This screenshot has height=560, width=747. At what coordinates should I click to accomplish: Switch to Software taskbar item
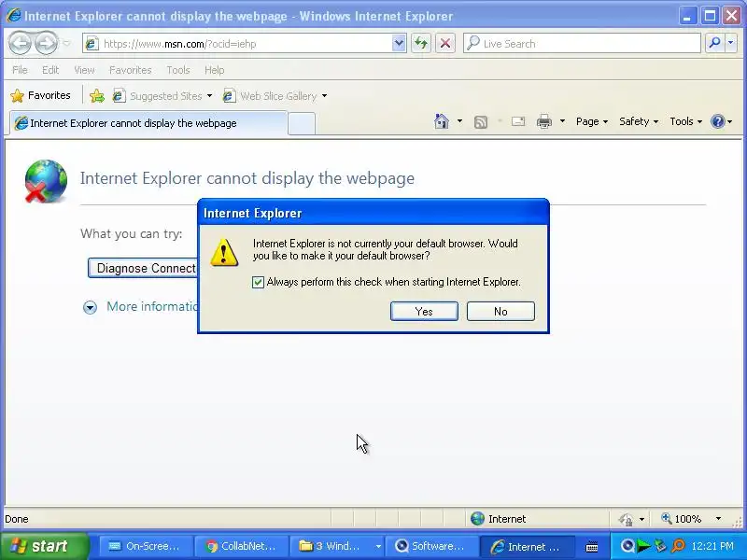tap(431, 546)
